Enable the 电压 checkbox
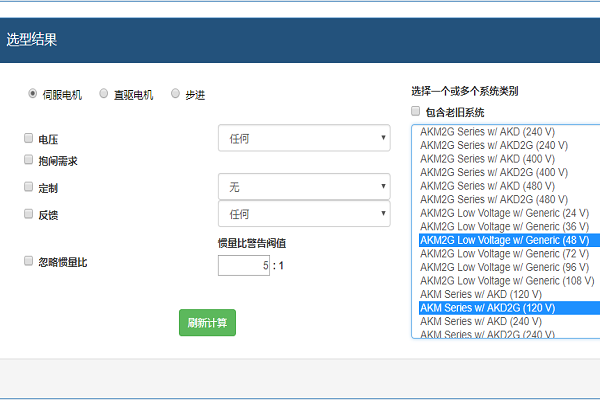The width and height of the screenshot is (600, 400). (x=28, y=138)
